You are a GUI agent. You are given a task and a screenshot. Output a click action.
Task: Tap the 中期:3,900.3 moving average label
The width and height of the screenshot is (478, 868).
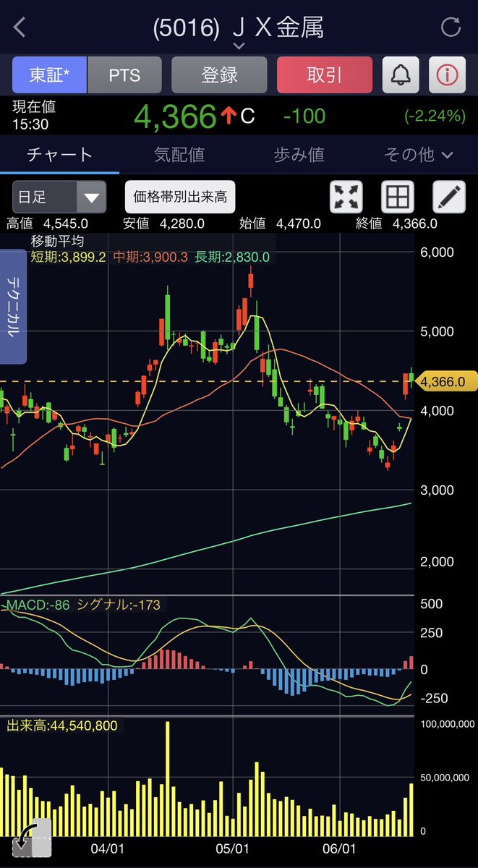point(150,257)
